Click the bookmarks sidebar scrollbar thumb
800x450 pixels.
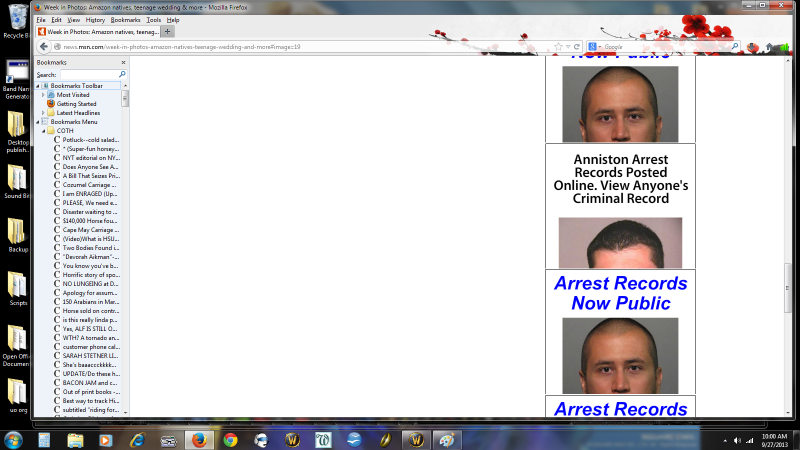tap(125, 98)
